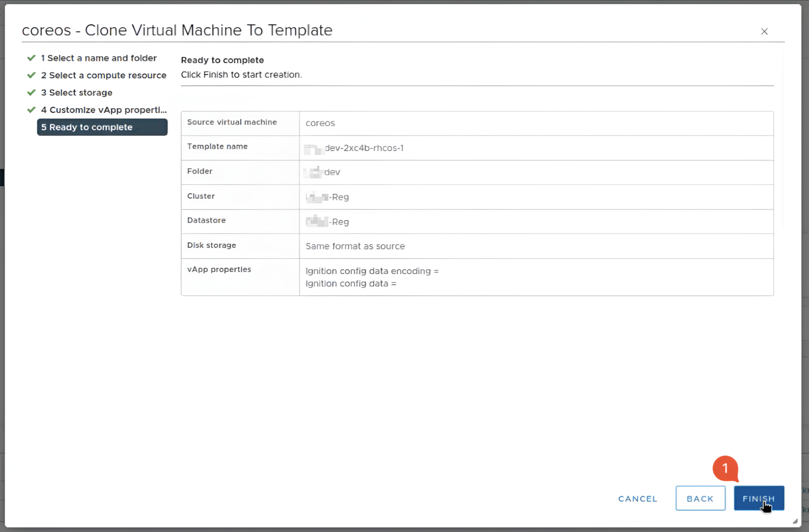Image resolution: width=809 pixels, height=532 pixels.
Task: Close the Clone Virtual Machine dialog
Action: pos(764,31)
